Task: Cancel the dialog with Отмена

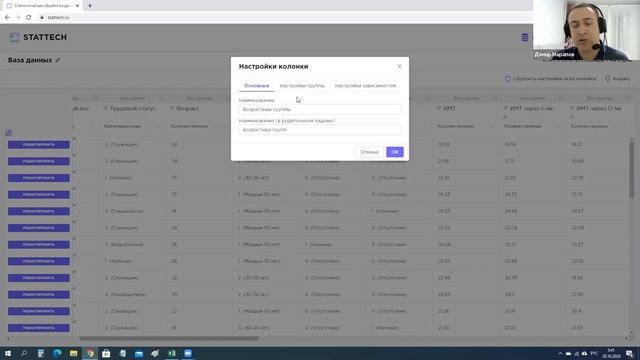Action: click(369, 152)
